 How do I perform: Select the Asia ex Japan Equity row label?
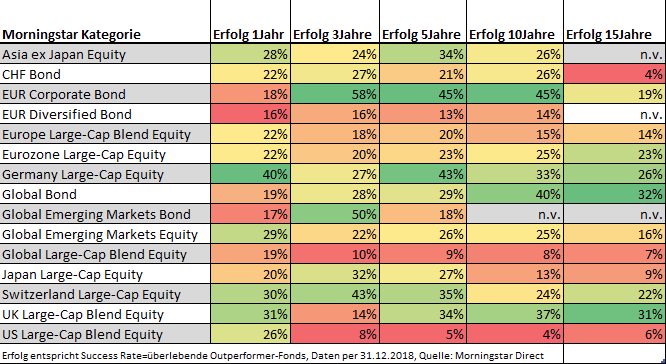pos(105,54)
